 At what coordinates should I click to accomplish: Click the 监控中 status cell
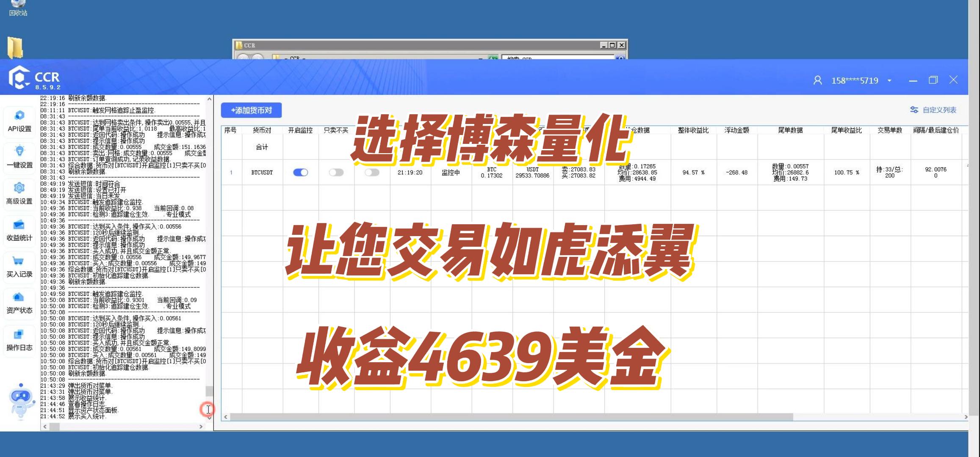(451, 173)
